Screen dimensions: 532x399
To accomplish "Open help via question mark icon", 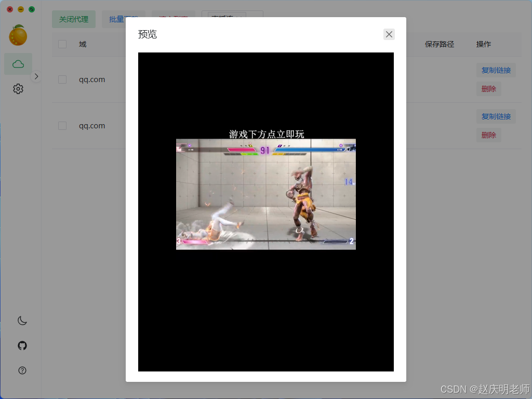I will [x=22, y=370].
